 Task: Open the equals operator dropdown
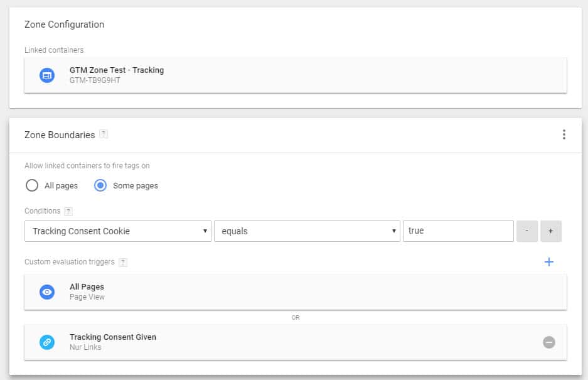point(306,231)
